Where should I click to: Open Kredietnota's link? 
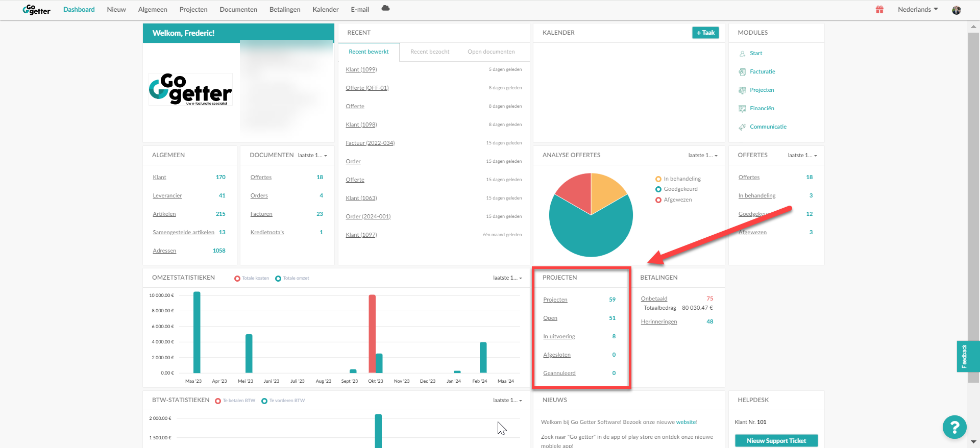pyautogui.click(x=267, y=233)
